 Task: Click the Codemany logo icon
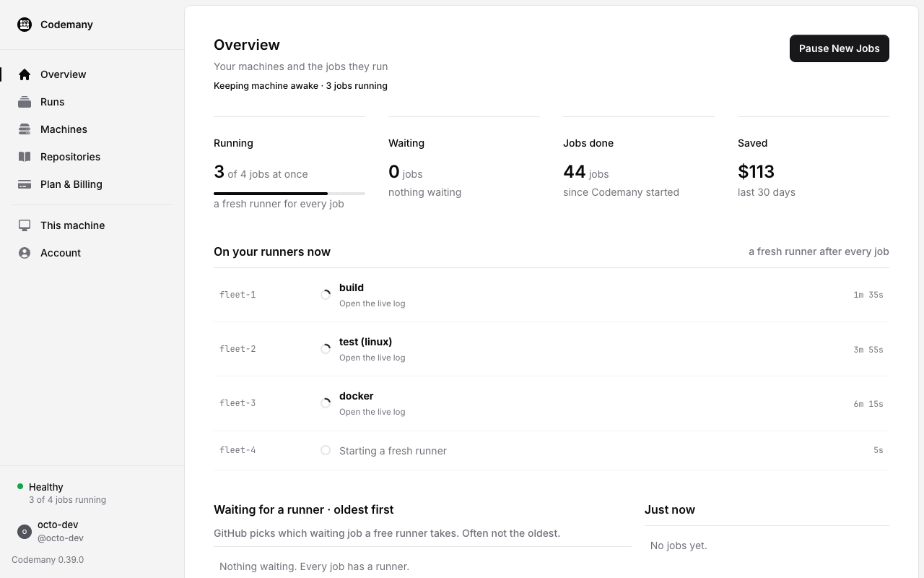[25, 25]
